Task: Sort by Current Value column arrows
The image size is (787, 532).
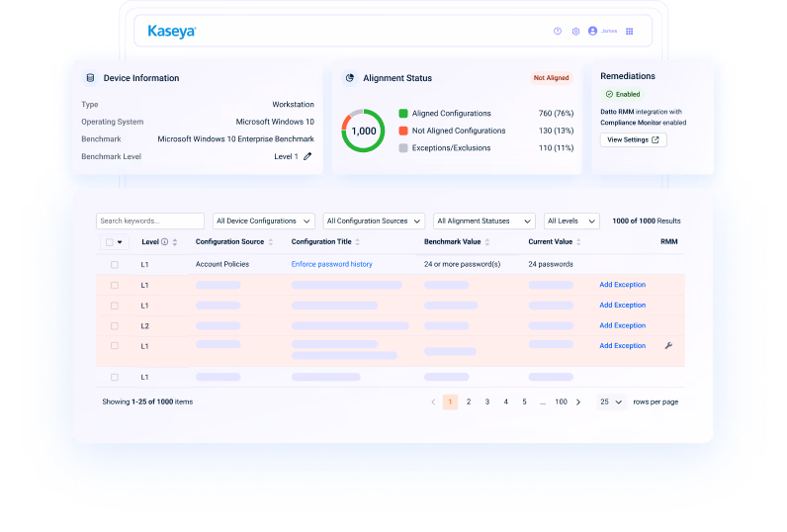Action: (578, 242)
